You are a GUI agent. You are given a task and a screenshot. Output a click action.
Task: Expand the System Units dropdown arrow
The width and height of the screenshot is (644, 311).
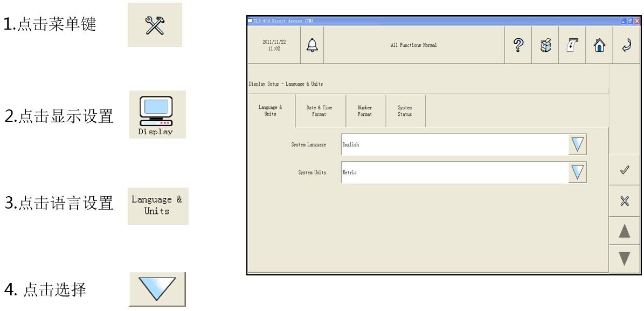point(578,172)
